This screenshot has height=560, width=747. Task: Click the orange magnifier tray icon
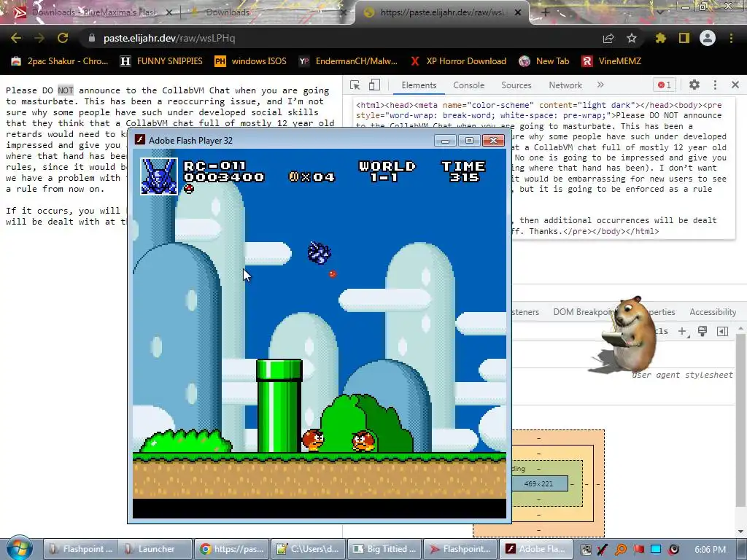pyautogui.click(x=621, y=550)
